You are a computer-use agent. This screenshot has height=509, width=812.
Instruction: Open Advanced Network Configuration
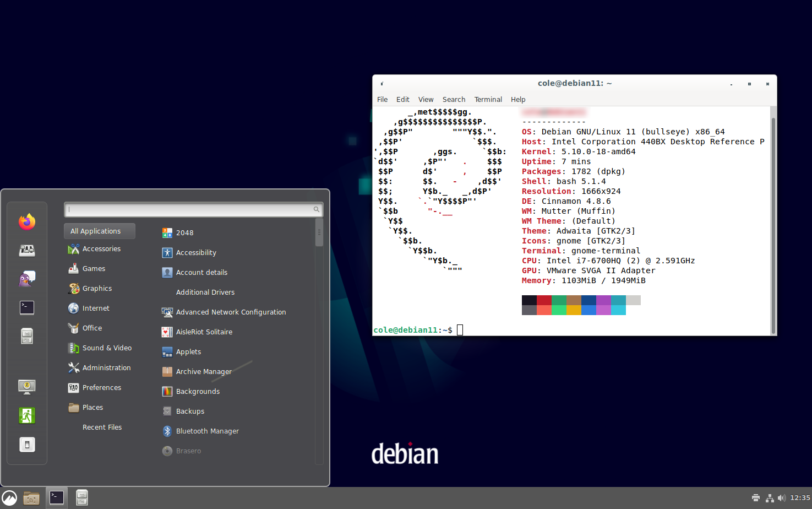coord(231,312)
